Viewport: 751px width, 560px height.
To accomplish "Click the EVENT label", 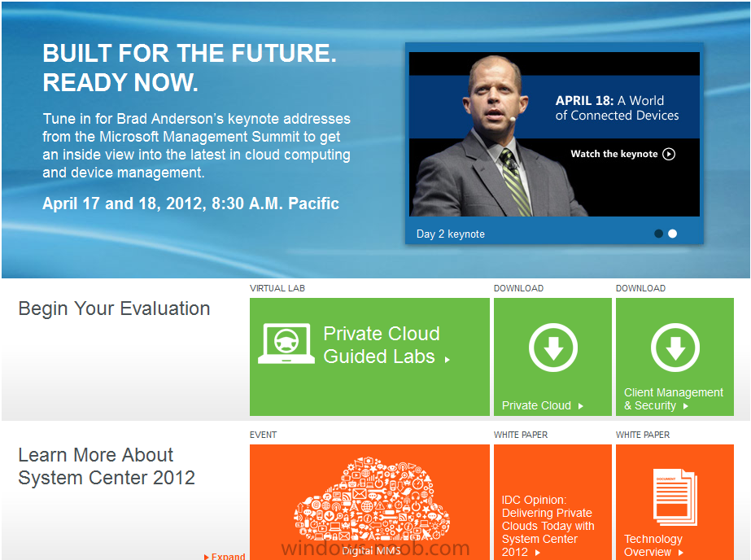I will pos(263,435).
